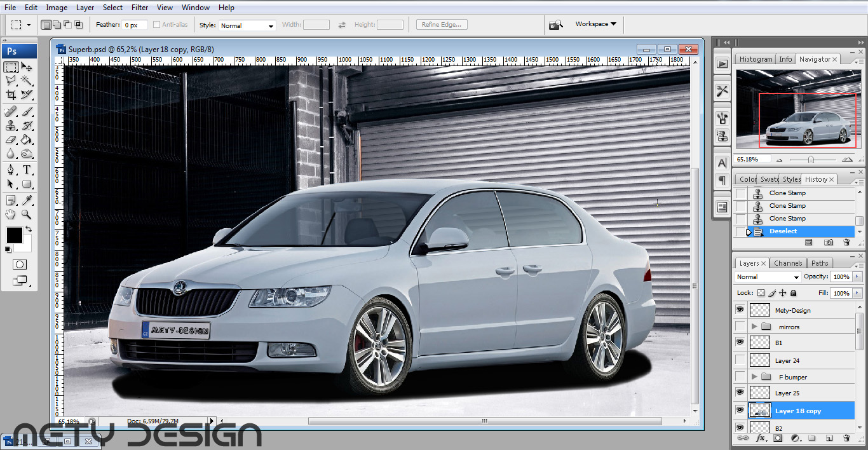The width and height of the screenshot is (868, 450).
Task: Click the Refine Edge button
Action: [x=442, y=25]
